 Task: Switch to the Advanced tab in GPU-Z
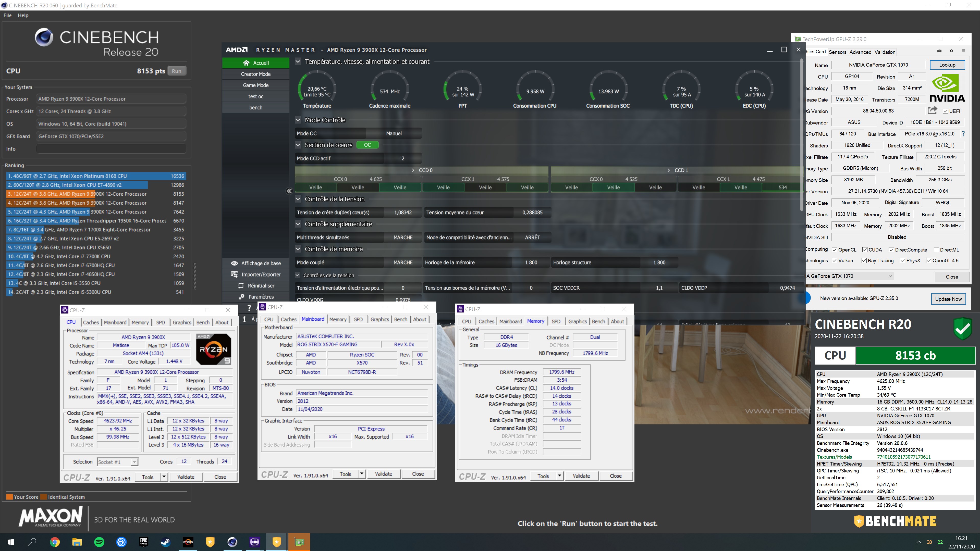tap(860, 52)
